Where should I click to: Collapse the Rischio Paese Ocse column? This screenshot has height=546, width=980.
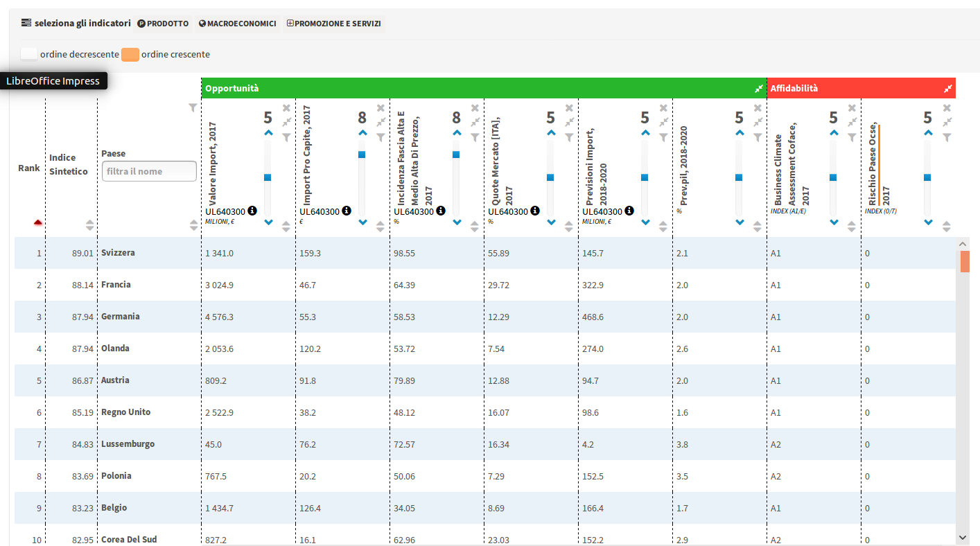946,122
